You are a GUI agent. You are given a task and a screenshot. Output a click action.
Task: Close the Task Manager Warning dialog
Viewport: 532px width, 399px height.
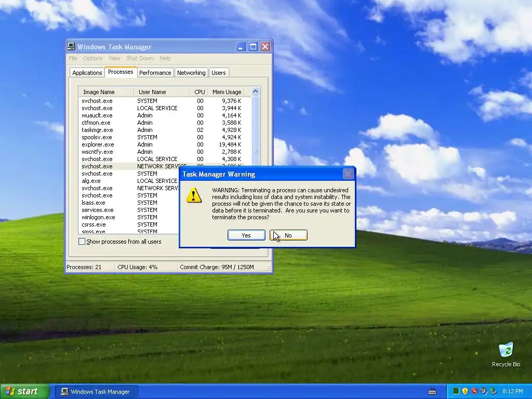[348, 174]
